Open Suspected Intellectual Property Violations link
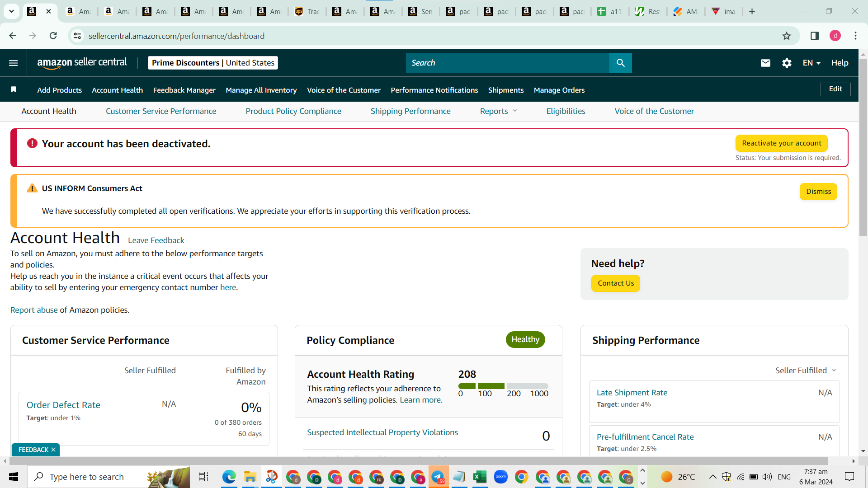The height and width of the screenshot is (488, 868). [382, 432]
